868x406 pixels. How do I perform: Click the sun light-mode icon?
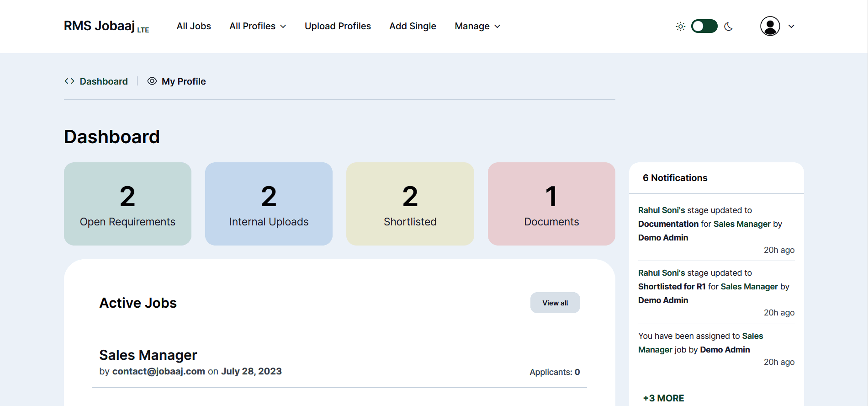pyautogui.click(x=681, y=27)
